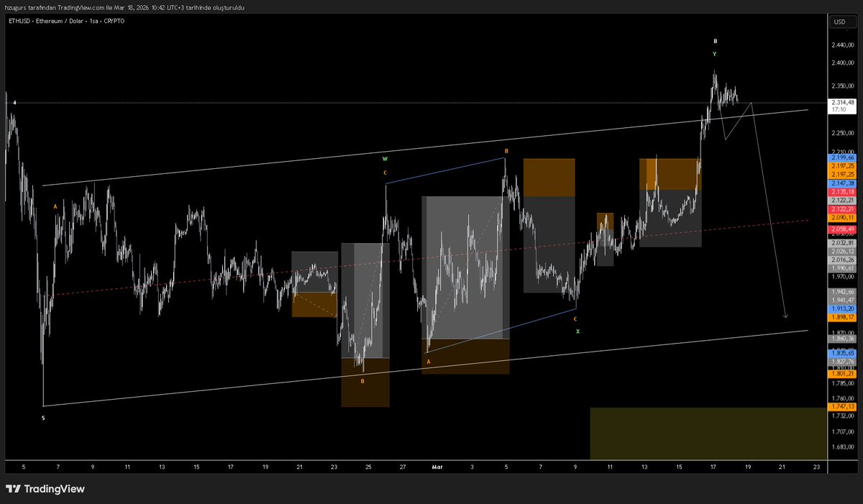Select the red 2.122,21 price label
The width and height of the screenshot is (863, 504).
click(x=842, y=209)
